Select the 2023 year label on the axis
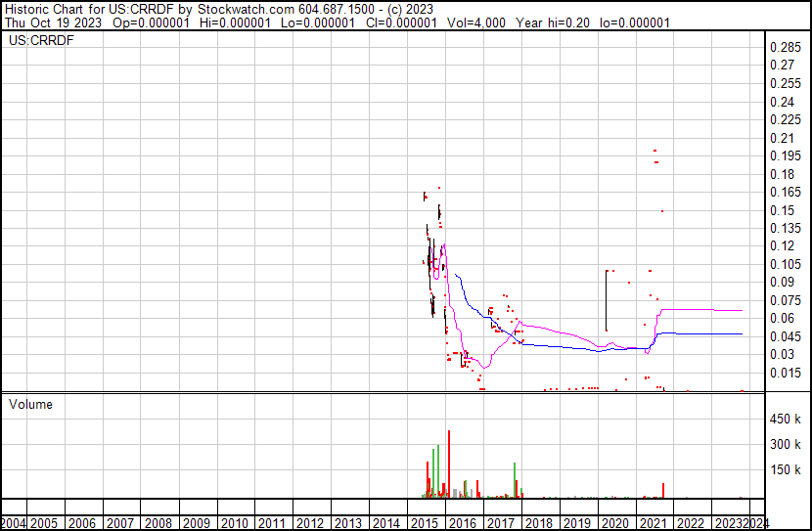This screenshot has height=531, width=812. coord(729,523)
